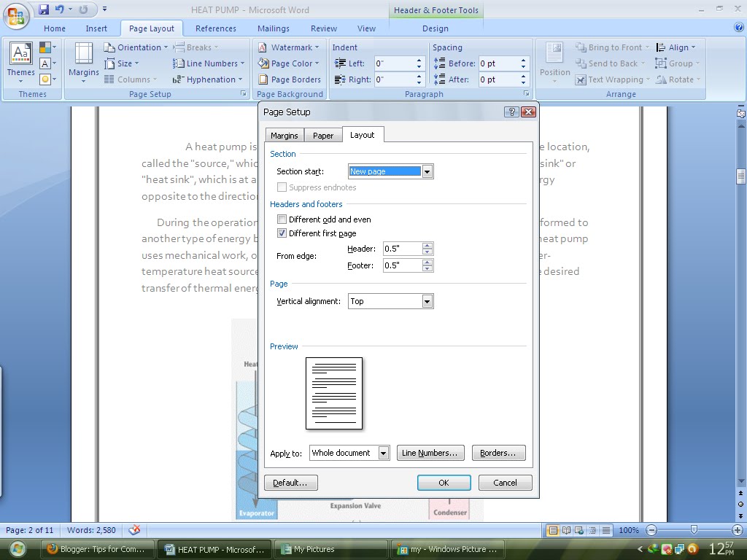This screenshot has width=747, height=560.
Task: Undo last action in Quick Access toolbar
Action: [59, 9]
